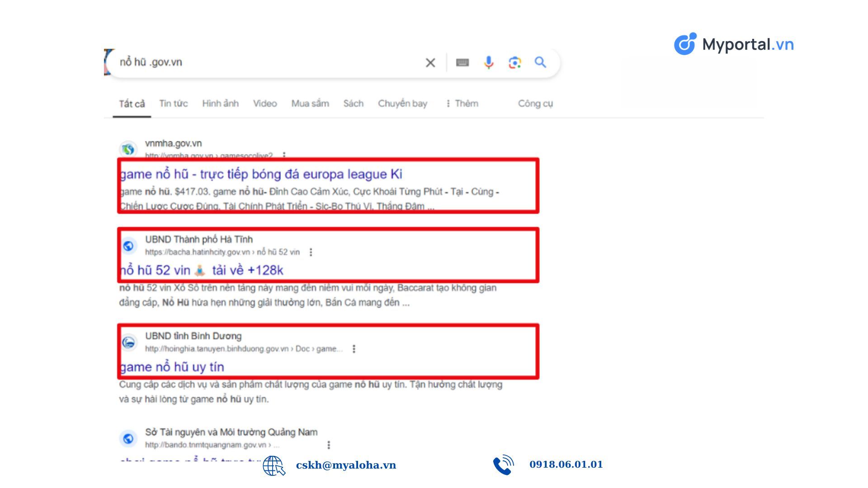
Task: Click the search text input field
Action: tap(267, 62)
